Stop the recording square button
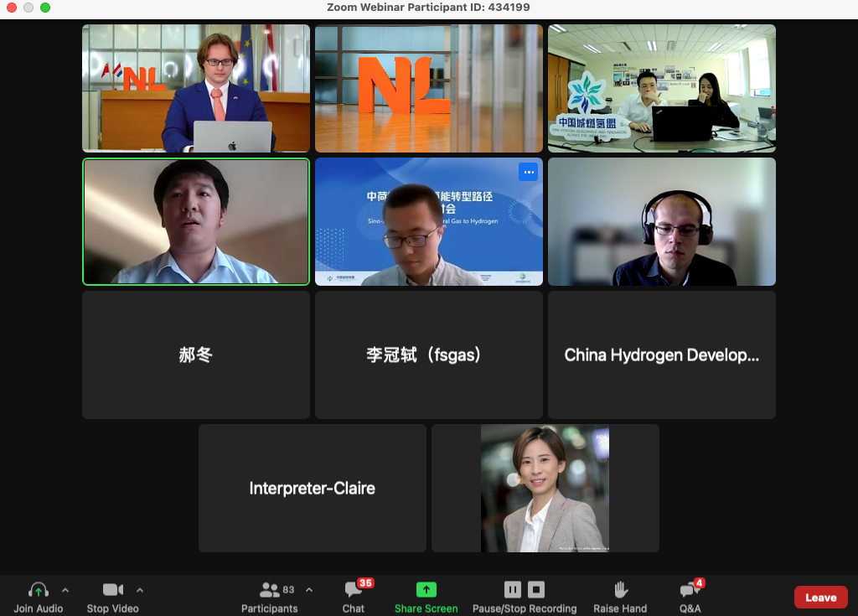The height and width of the screenshot is (616, 858). pyautogui.click(x=536, y=590)
